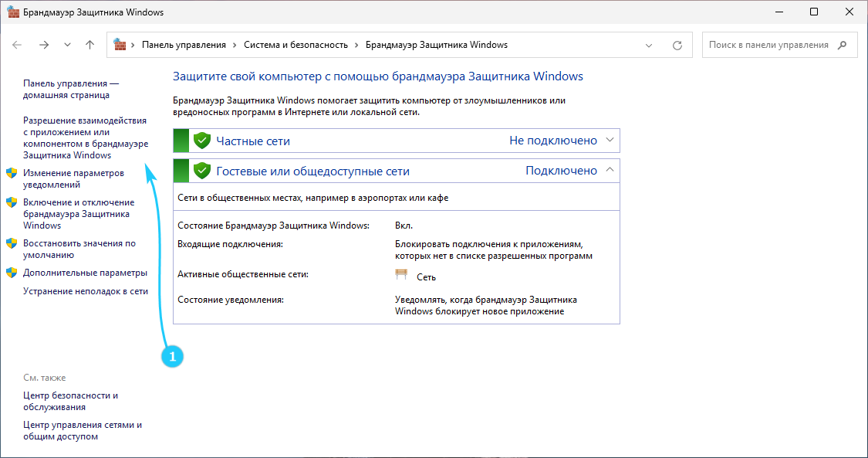Click the 'Состояние уведомления:' label

(x=231, y=300)
